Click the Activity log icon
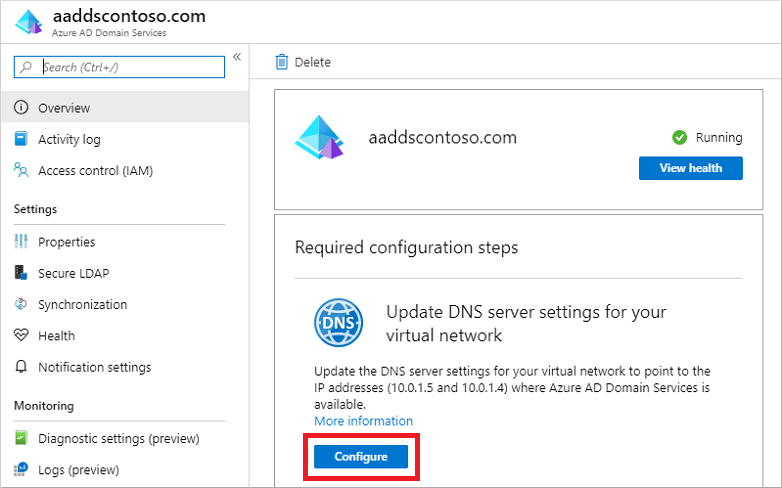The image size is (782, 488). [21, 139]
